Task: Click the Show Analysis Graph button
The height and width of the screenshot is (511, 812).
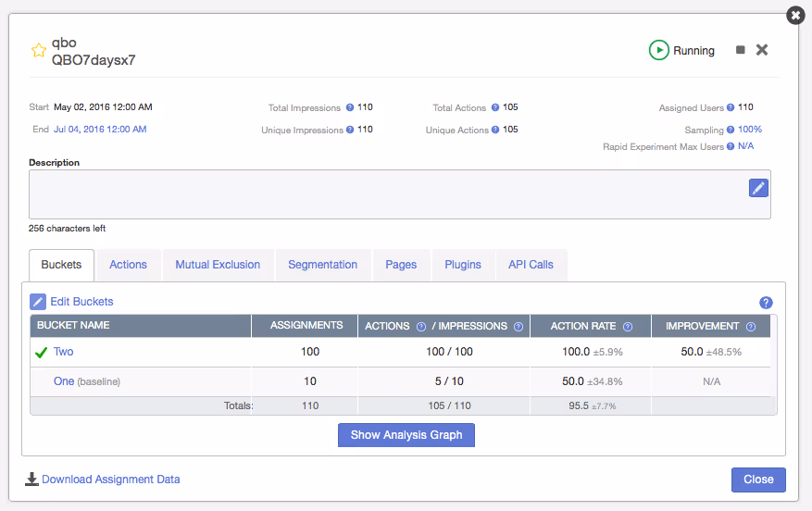Action: [406, 435]
